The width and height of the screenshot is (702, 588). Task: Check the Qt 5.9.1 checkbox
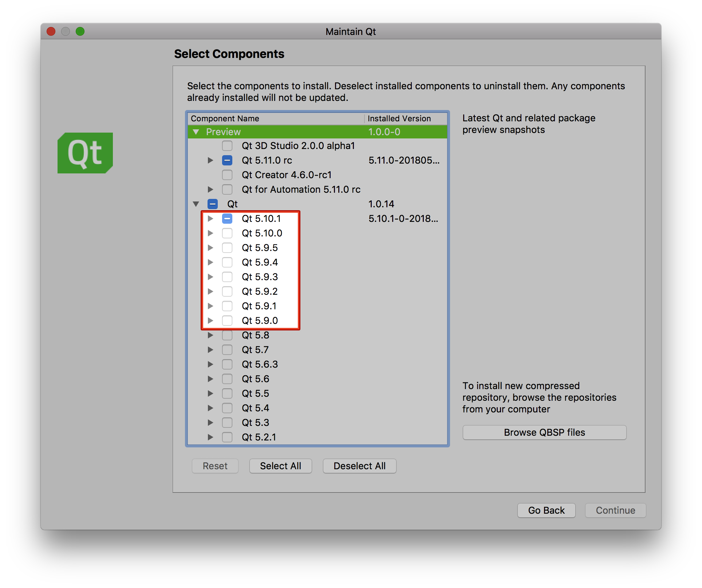click(227, 306)
